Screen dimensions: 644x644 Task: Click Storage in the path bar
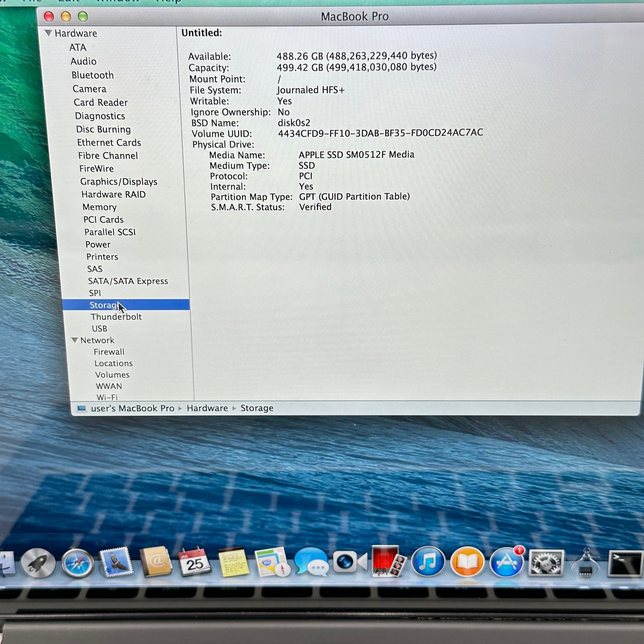point(257,408)
